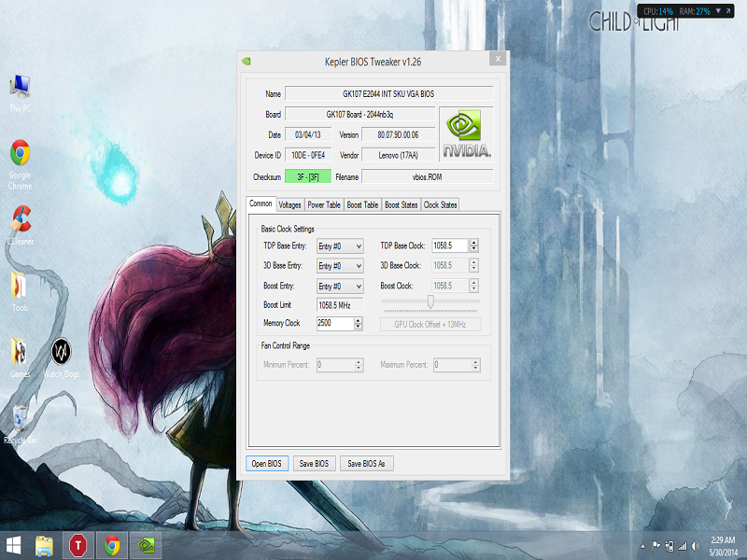The width and height of the screenshot is (747, 560).
Task: Click the Minimum Percent fan field
Action: point(335,365)
